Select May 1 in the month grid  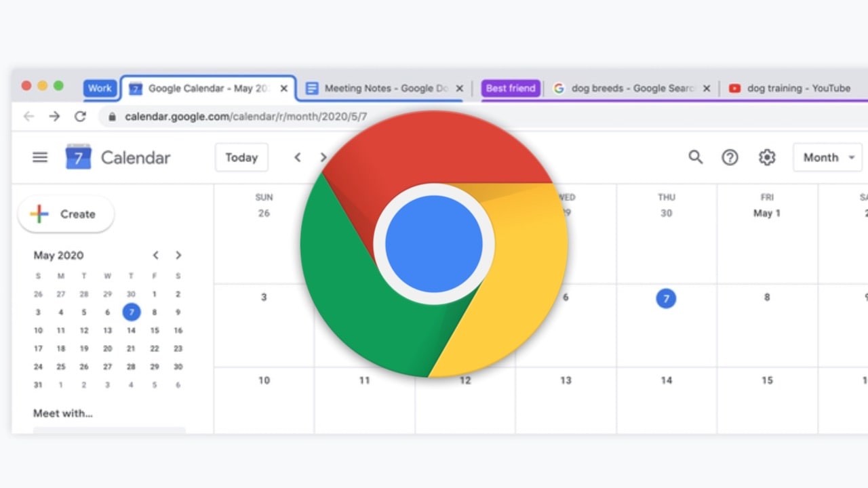(x=767, y=213)
